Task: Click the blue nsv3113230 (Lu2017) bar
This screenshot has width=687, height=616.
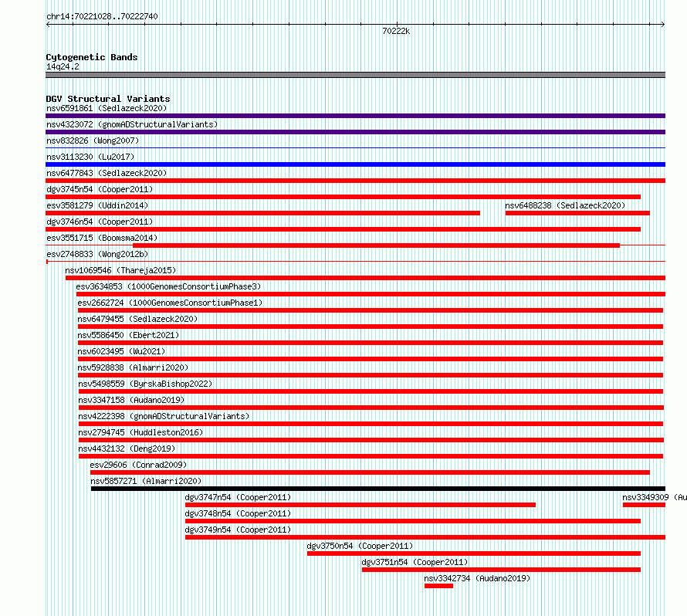Action: [355, 164]
